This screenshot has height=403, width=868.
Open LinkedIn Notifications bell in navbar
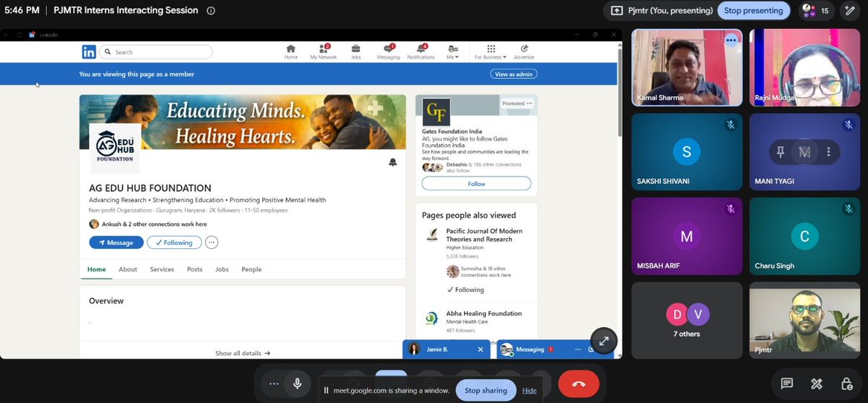click(421, 52)
